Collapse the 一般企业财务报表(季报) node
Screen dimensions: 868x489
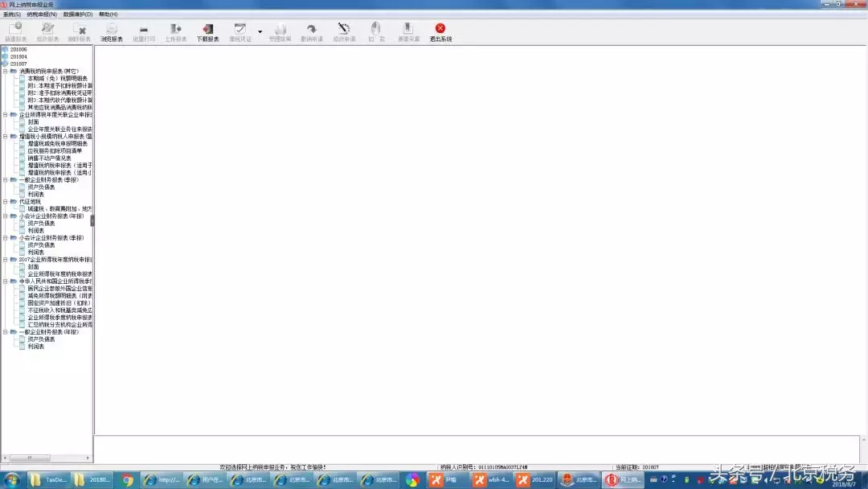(x=5, y=179)
